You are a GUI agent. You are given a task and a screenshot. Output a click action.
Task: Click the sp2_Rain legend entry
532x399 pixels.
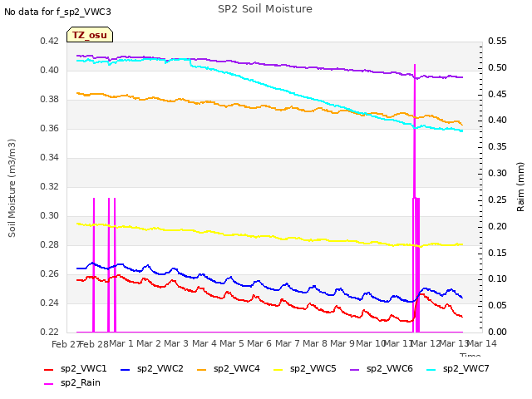(72, 382)
